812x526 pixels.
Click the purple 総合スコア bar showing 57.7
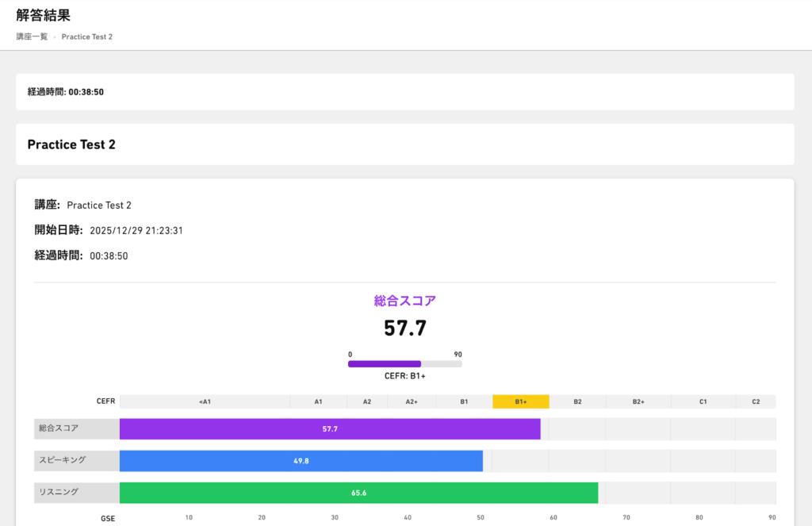click(330, 429)
